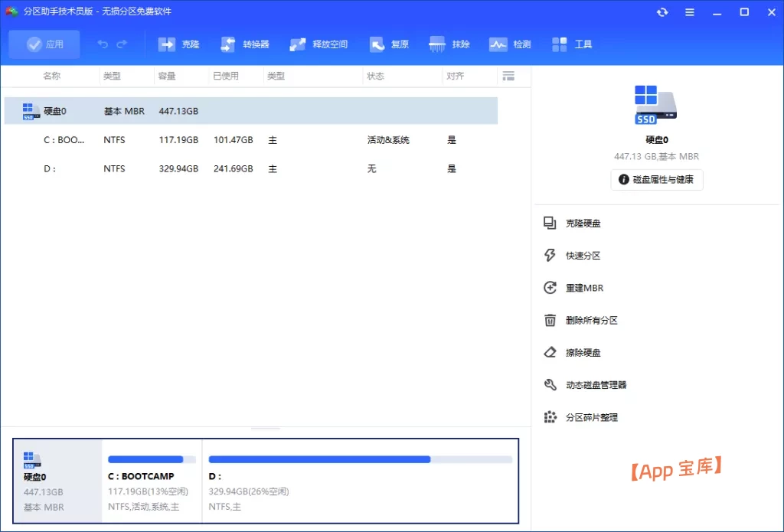Open the 工具 (Tools) menu icon
The height and width of the screenshot is (532, 784).
[x=571, y=44]
